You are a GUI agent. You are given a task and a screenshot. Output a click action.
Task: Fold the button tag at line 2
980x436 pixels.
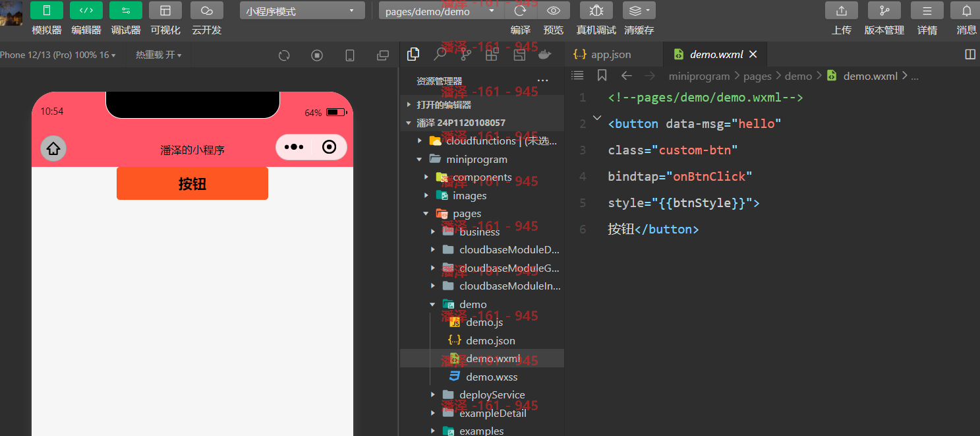pos(597,118)
